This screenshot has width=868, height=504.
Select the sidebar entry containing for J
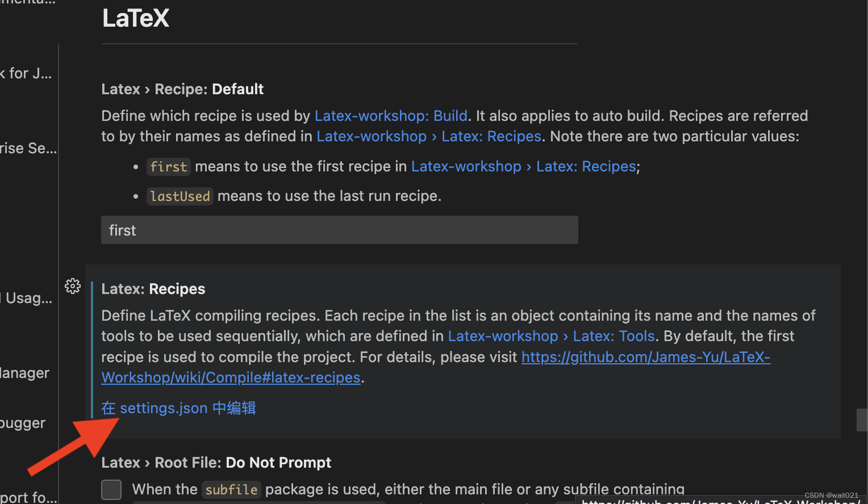[x=26, y=73]
